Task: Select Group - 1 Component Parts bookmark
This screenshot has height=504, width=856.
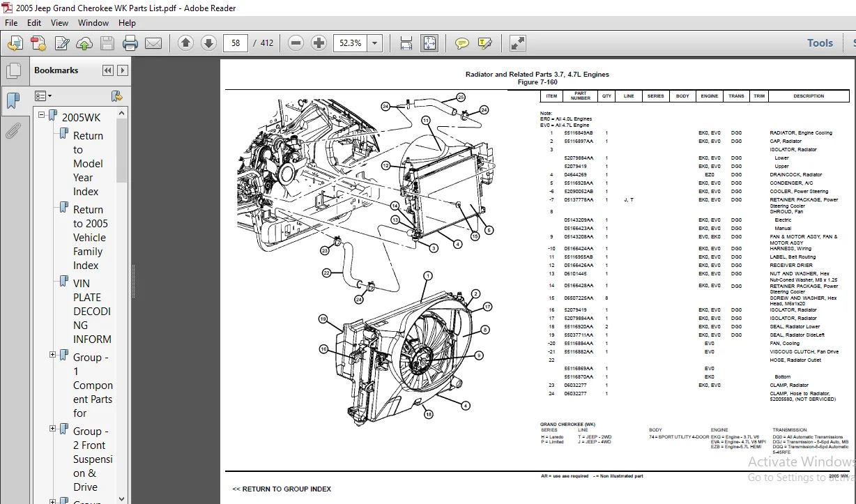Action: click(93, 385)
